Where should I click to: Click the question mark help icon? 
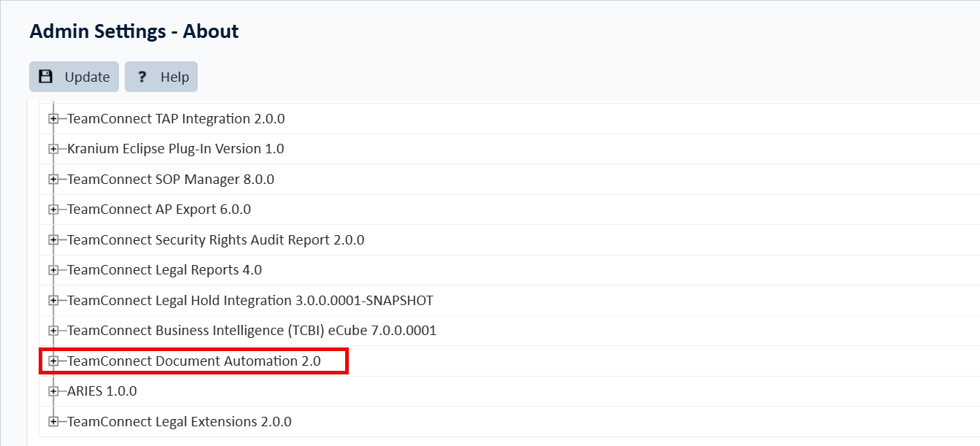142,77
